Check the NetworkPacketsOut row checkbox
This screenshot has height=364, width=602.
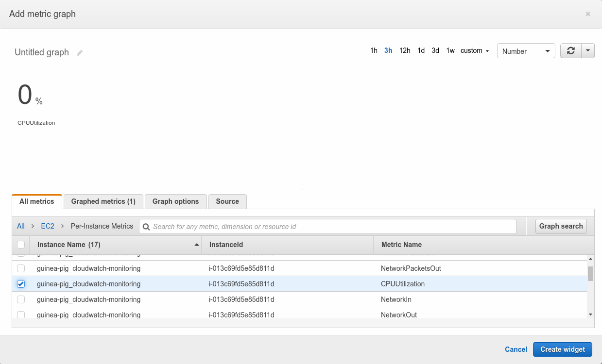21,268
